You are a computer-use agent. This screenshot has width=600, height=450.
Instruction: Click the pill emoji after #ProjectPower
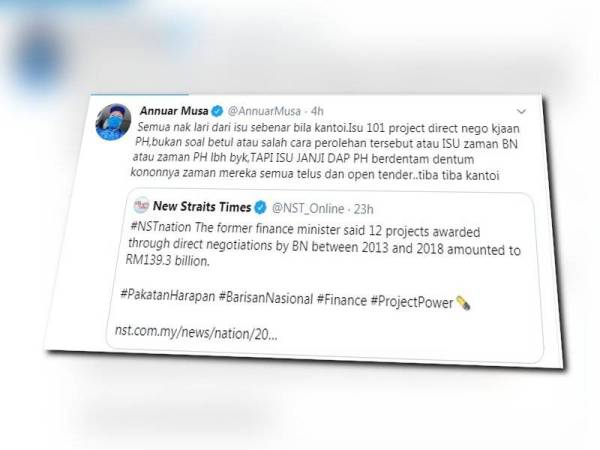pyautogui.click(x=463, y=303)
